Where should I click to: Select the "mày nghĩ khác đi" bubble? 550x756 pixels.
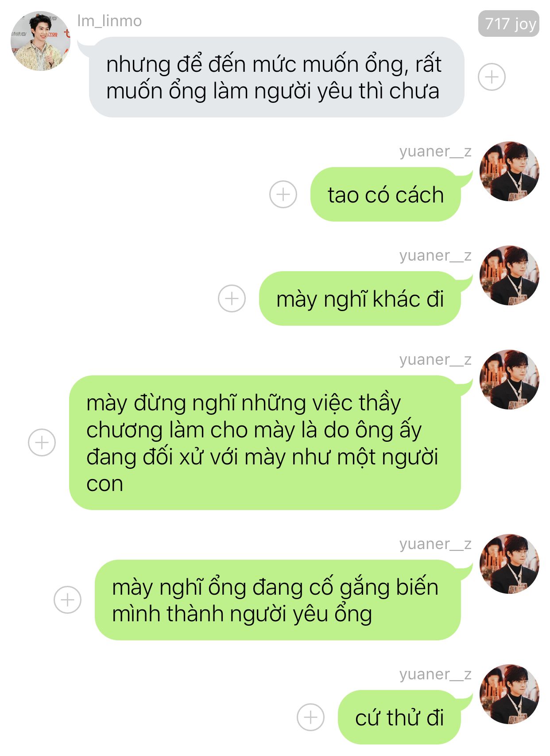pyautogui.click(x=360, y=298)
